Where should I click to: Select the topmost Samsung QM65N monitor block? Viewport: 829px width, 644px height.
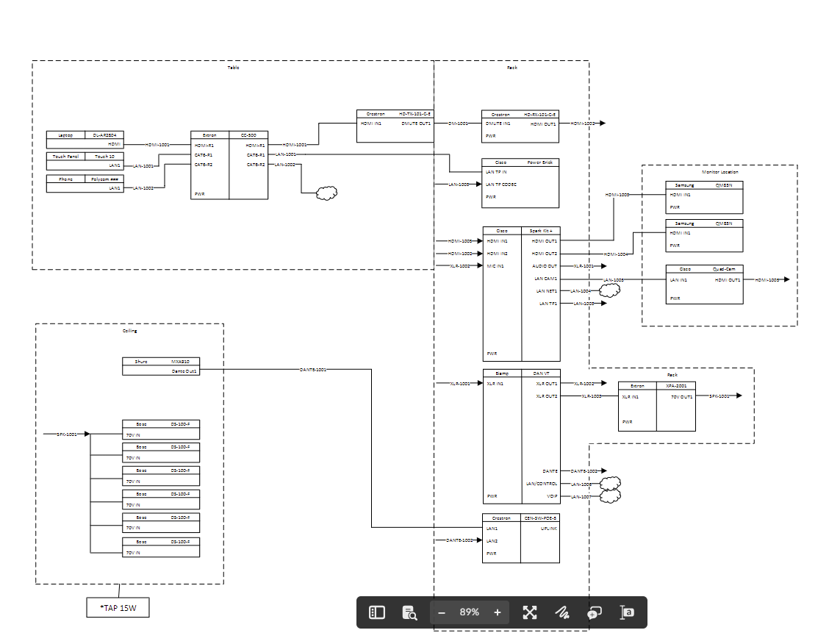coord(703,196)
